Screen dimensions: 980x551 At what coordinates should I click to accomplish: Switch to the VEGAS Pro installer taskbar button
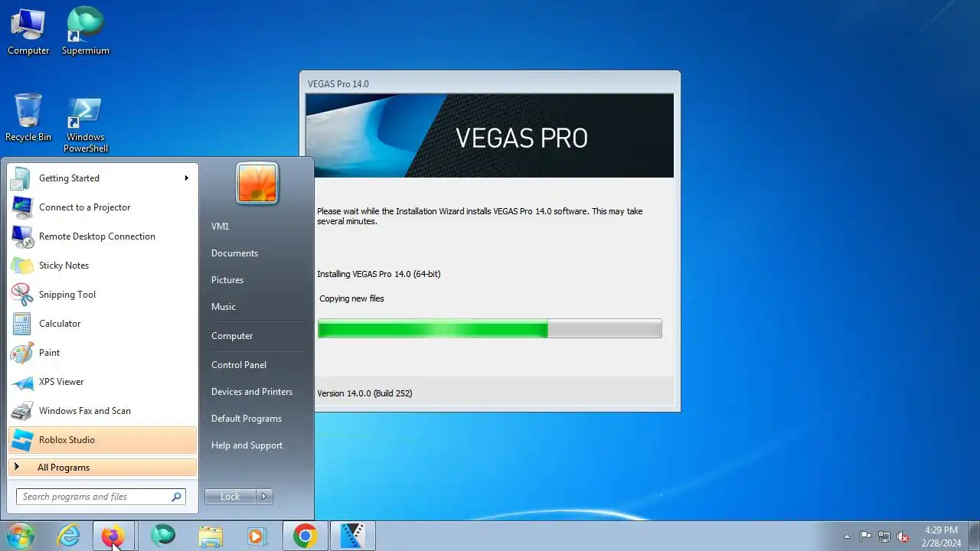click(352, 536)
